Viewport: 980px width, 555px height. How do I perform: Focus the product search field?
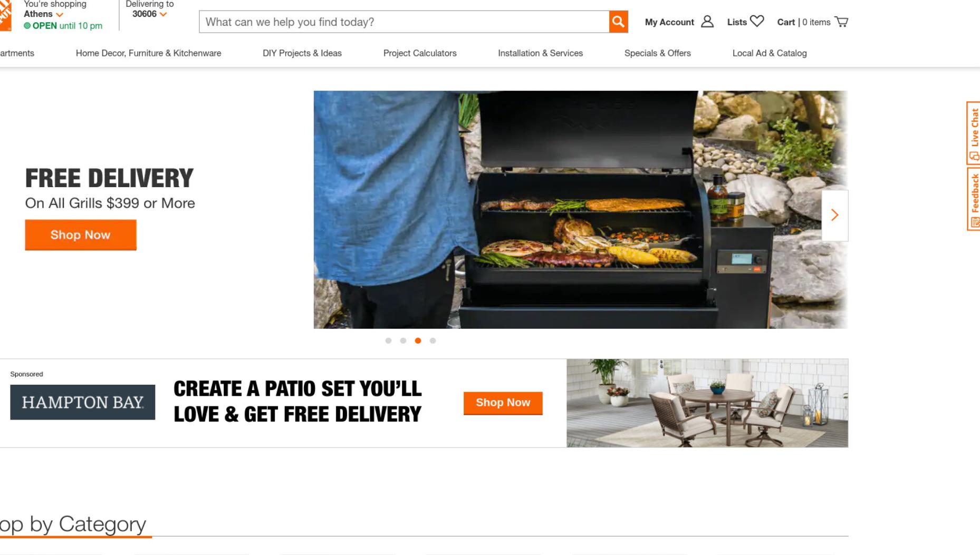(404, 22)
